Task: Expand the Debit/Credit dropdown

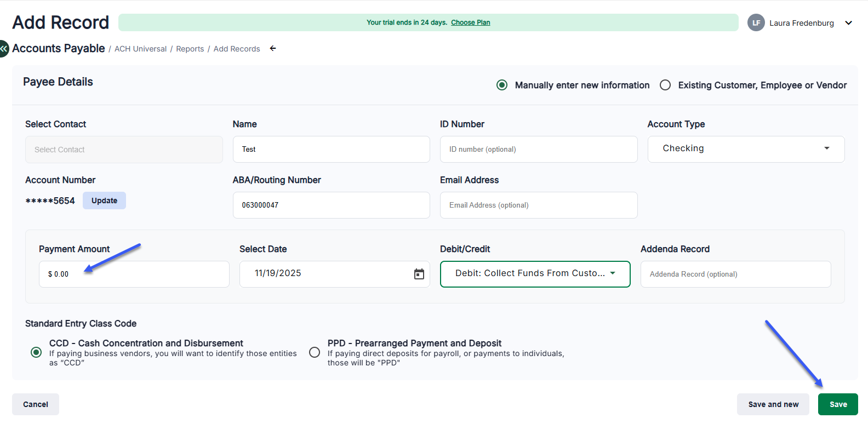Action: point(535,274)
